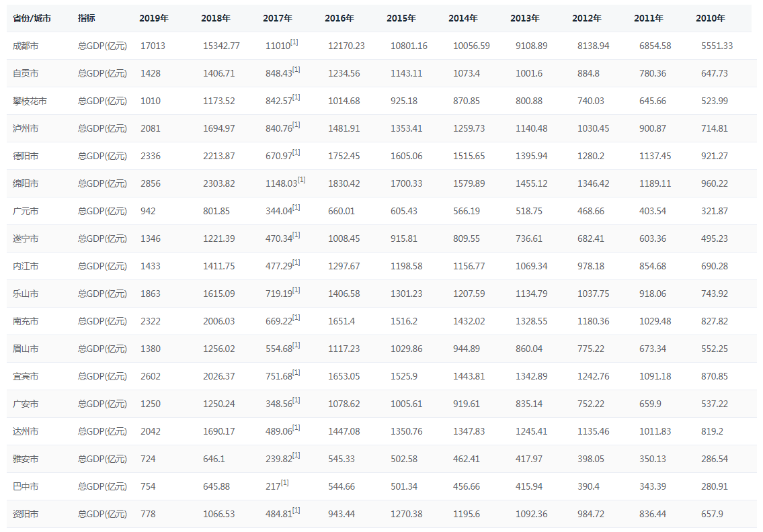
Task: Select the 成都市 row label
Action: pos(26,46)
